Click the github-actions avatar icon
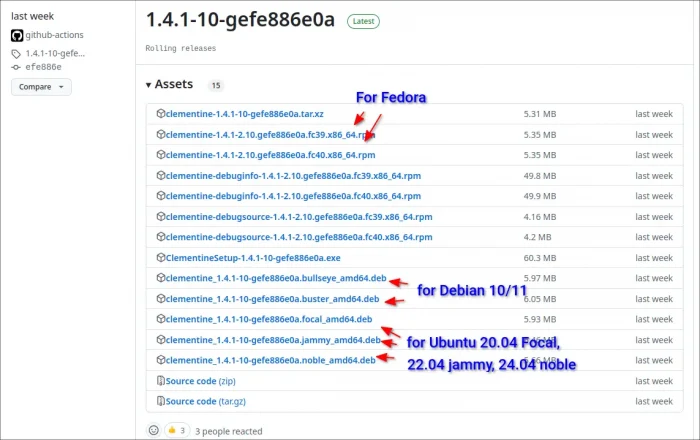Viewport: 700px width, 440px height. click(x=17, y=35)
